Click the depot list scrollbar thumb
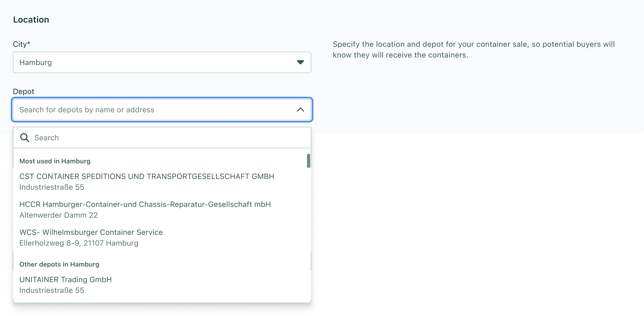Image resolution: width=644 pixels, height=316 pixels. pos(309,161)
